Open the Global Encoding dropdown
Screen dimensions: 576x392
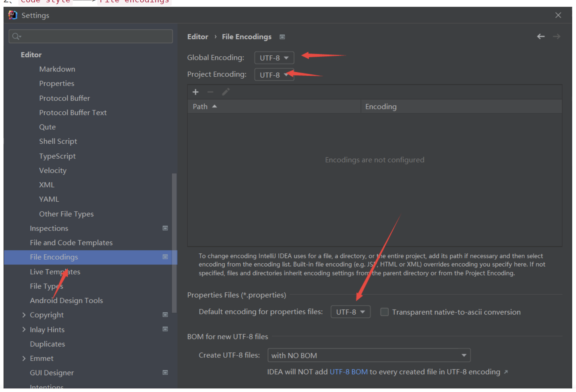pos(274,58)
